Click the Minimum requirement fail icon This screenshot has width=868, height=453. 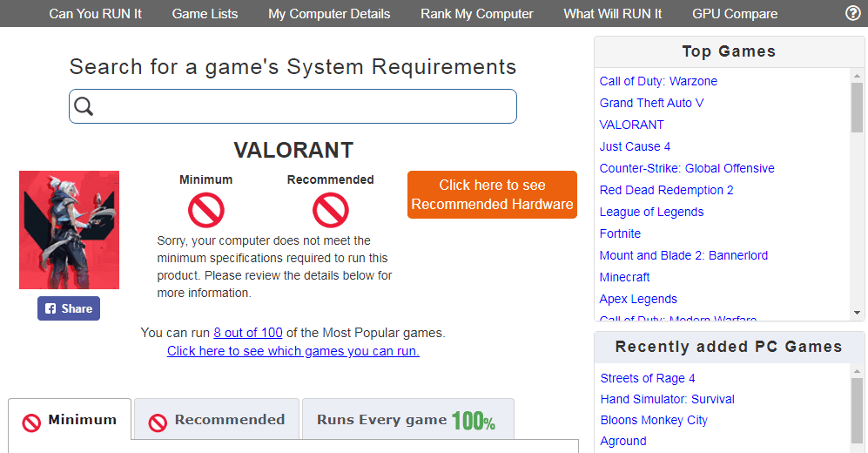coord(206,210)
